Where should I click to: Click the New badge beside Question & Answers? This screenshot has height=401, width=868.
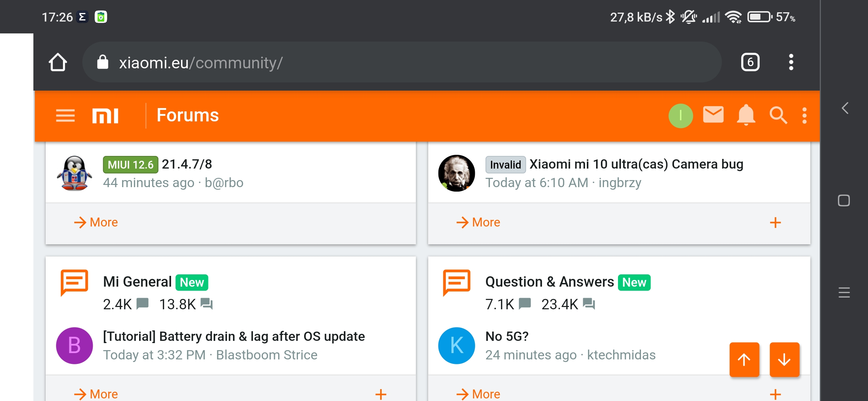(x=634, y=283)
